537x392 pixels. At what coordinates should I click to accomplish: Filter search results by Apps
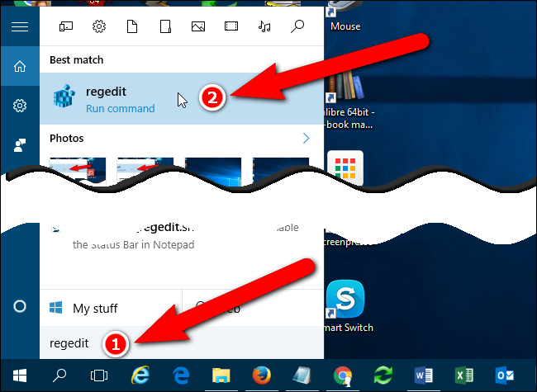(66, 26)
